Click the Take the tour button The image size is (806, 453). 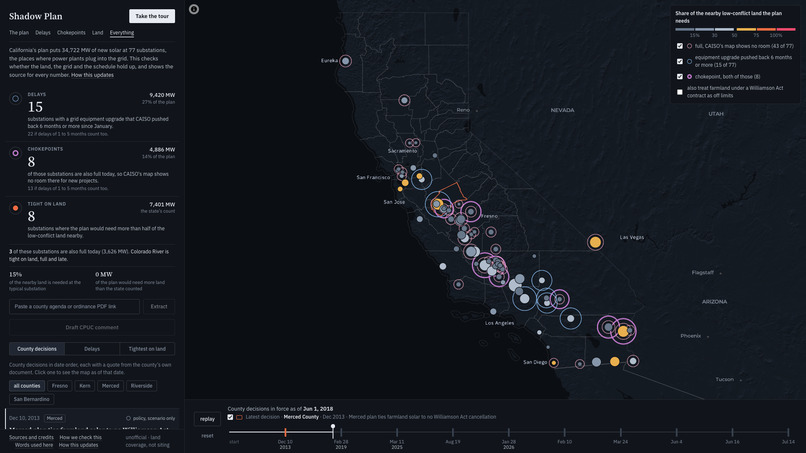point(152,16)
